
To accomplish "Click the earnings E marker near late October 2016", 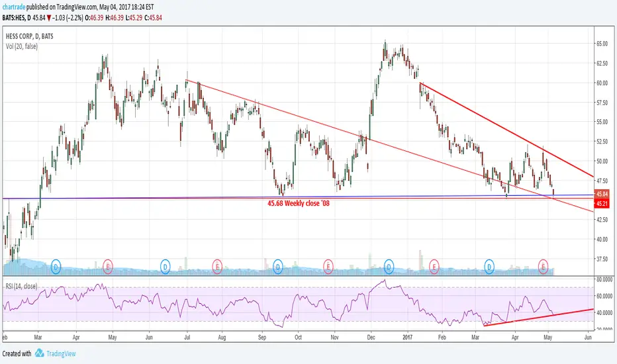I will [x=328, y=267].
